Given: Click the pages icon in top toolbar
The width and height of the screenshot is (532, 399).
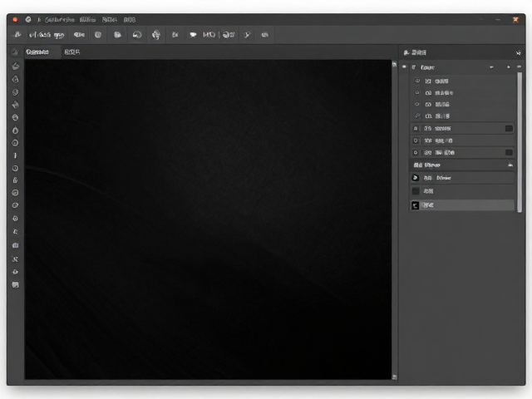Looking at the screenshot, I should point(117,35).
